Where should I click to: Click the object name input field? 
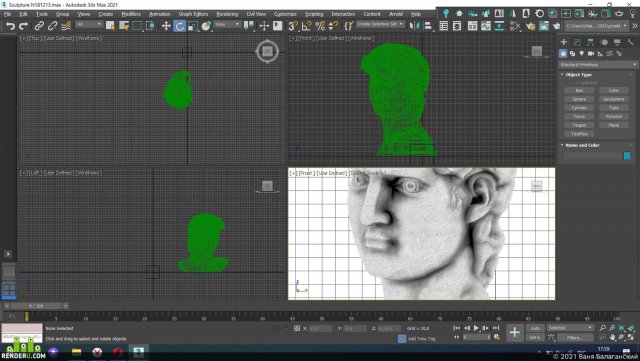click(593, 156)
